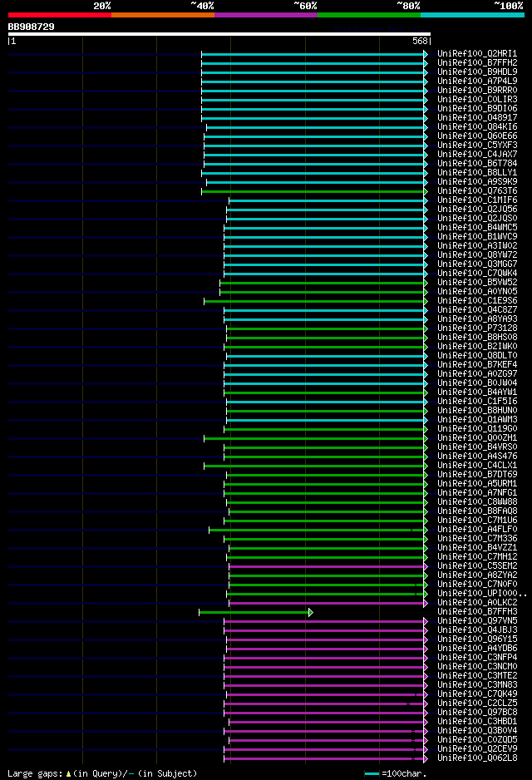Select the UniRef100_Q4C8Z7 label
This screenshot has height=780, width=532.
477,310
